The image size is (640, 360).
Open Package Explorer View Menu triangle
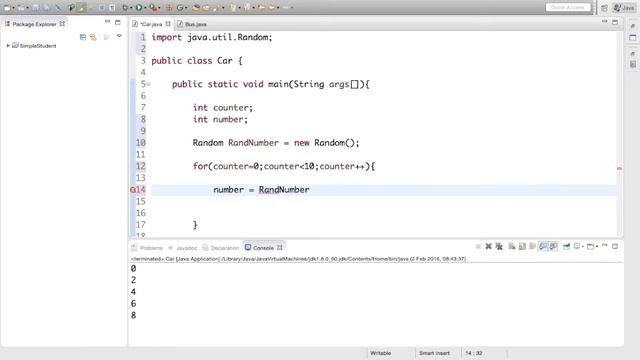click(119, 36)
